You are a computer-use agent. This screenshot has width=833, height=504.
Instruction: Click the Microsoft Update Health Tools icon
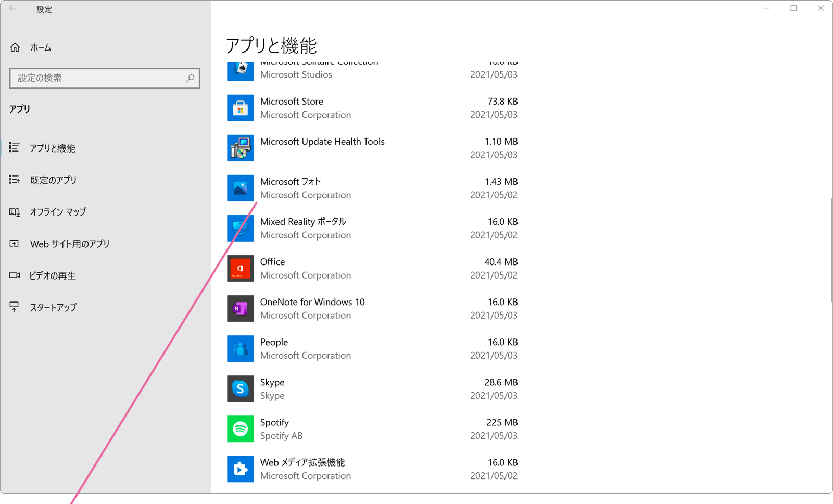[240, 148]
